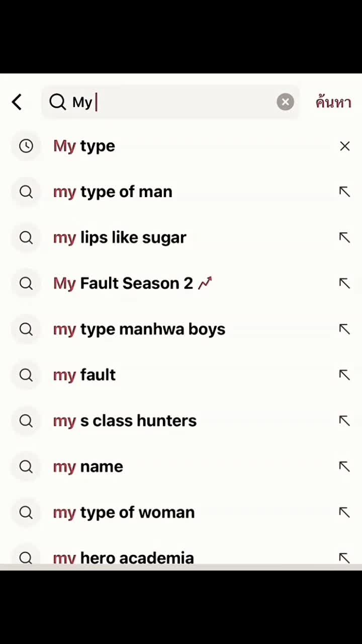362x644 pixels.
Task: Choose the 'my name' suggestion
Action: pos(88,466)
